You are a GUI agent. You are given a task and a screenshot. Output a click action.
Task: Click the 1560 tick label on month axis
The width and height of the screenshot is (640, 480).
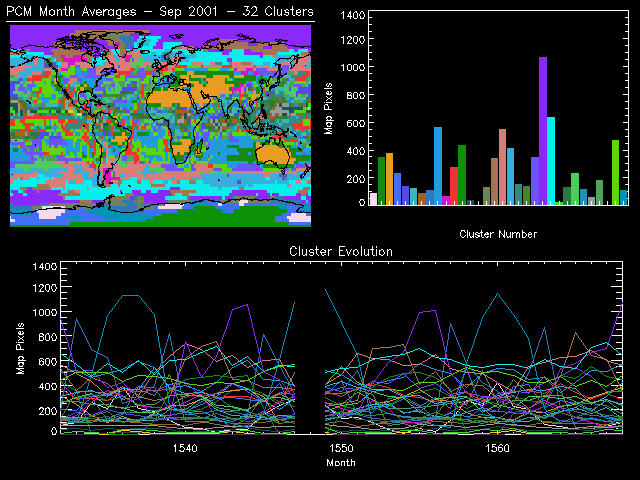click(497, 449)
